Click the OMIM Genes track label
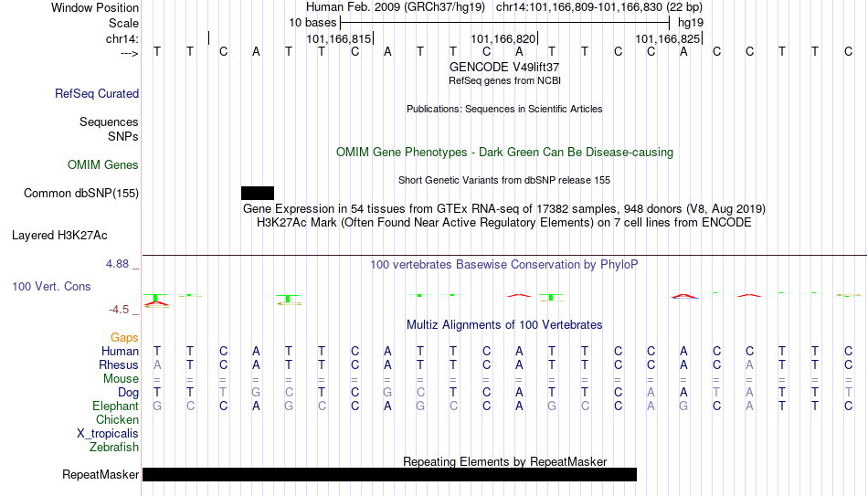 tap(103, 165)
